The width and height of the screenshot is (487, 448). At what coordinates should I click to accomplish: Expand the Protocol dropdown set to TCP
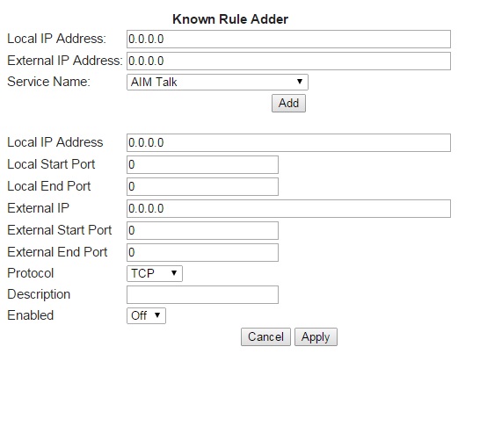(x=155, y=273)
